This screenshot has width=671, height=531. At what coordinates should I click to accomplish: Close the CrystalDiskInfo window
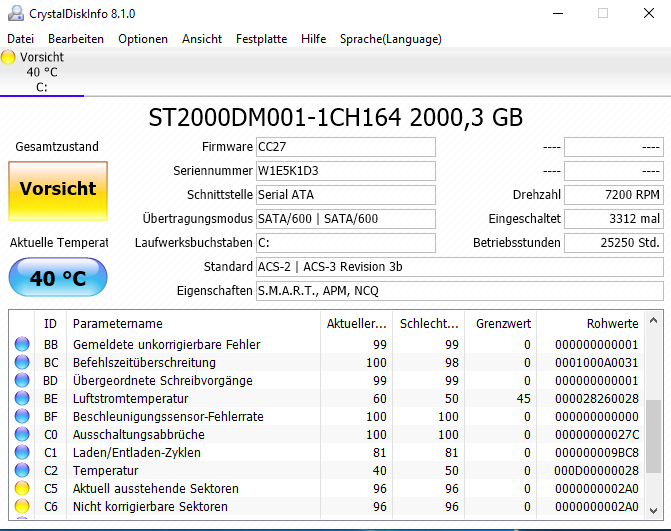pos(649,13)
